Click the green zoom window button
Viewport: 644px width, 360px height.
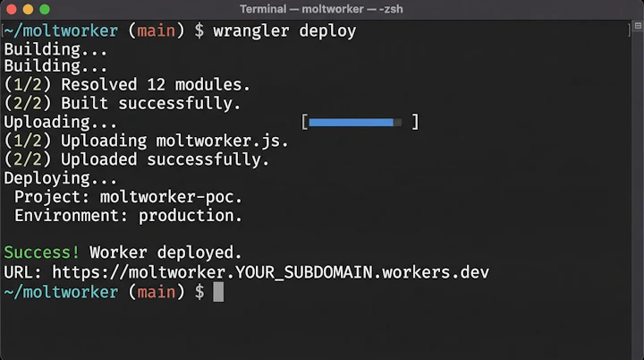(x=45, y=9)
